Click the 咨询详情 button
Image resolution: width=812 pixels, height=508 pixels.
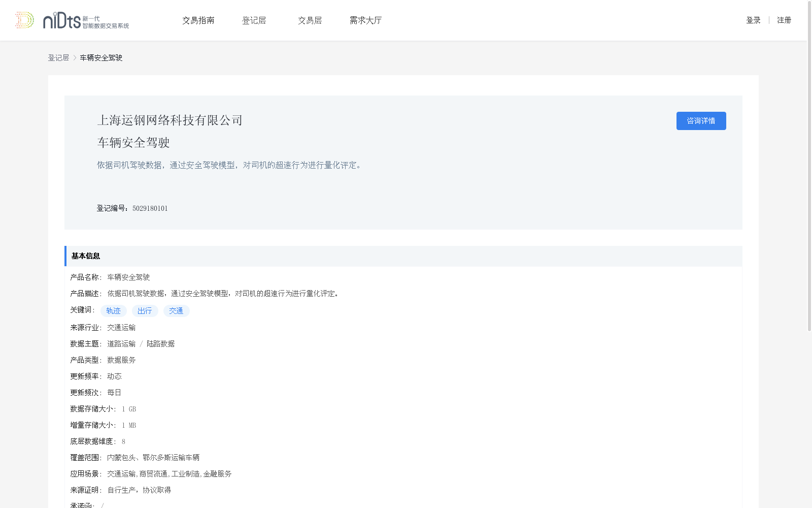[x=701, y=121]
